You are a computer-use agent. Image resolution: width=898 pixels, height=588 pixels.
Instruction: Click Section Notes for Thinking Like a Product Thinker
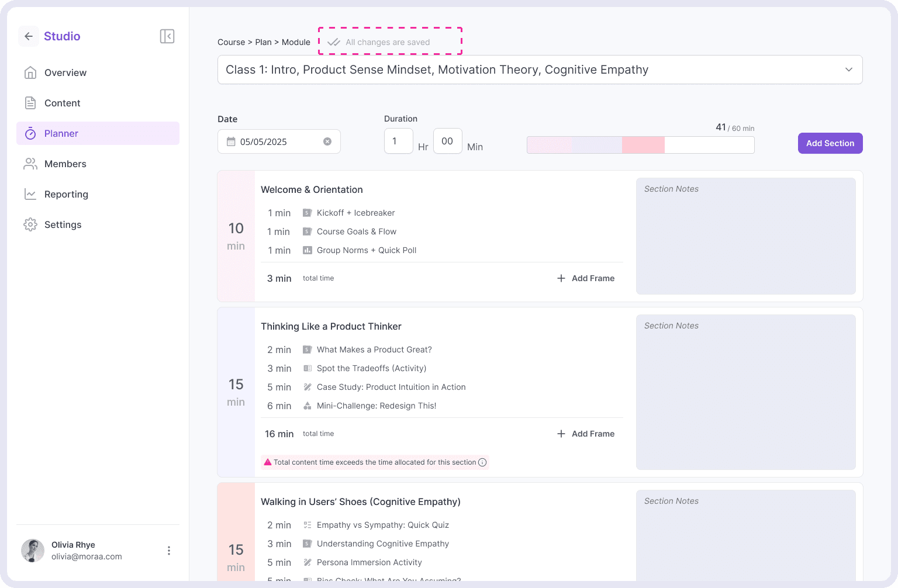(x=746, y=392)
